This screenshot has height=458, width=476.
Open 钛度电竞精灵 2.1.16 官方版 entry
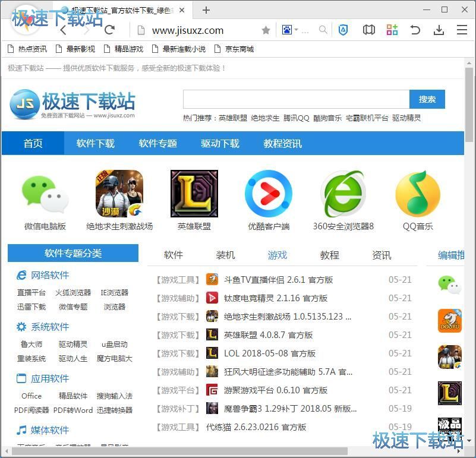point(276,298)
